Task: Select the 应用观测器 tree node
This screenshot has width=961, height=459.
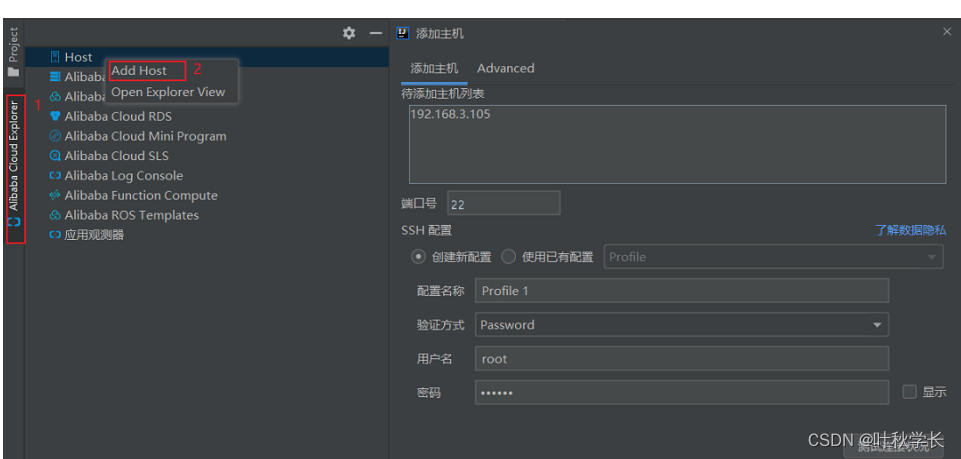Action: click(94, 235)
